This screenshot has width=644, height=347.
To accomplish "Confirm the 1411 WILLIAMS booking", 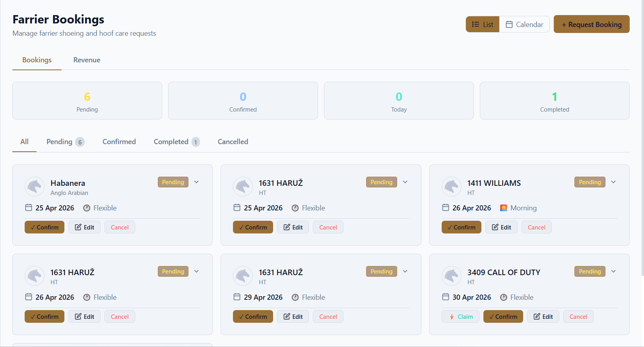I will (461, 227).
